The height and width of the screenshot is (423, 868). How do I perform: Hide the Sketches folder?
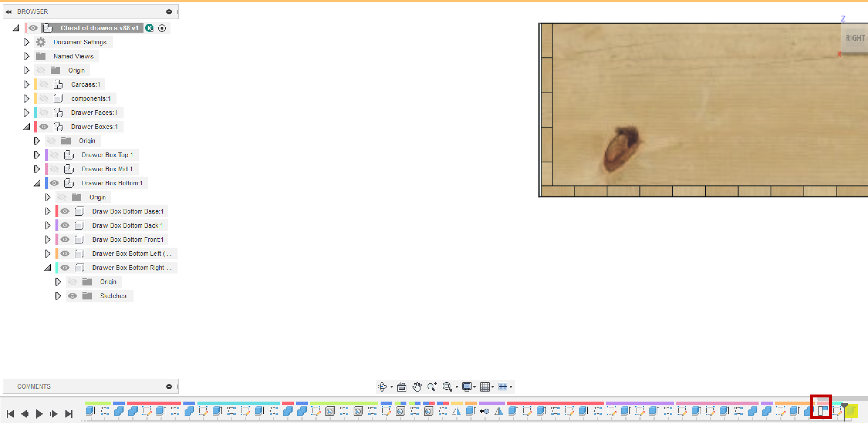pyautogui.click(x=72, y=296)
